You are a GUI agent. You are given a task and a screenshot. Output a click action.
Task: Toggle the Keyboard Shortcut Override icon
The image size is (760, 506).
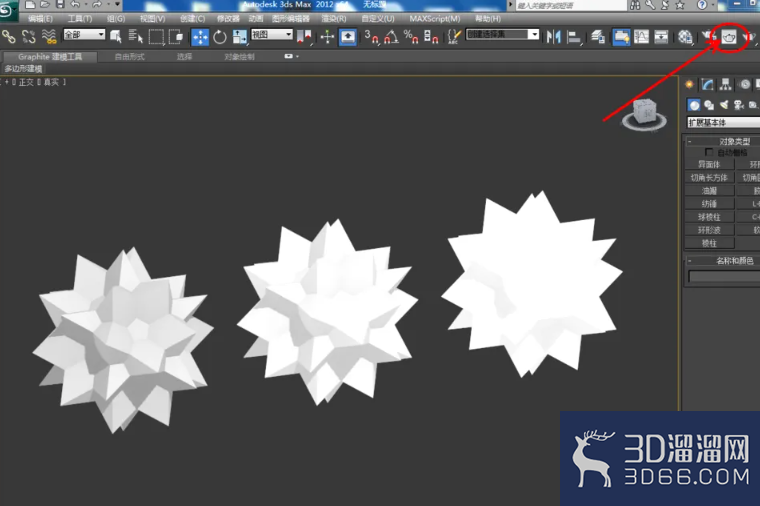(348, 37)
